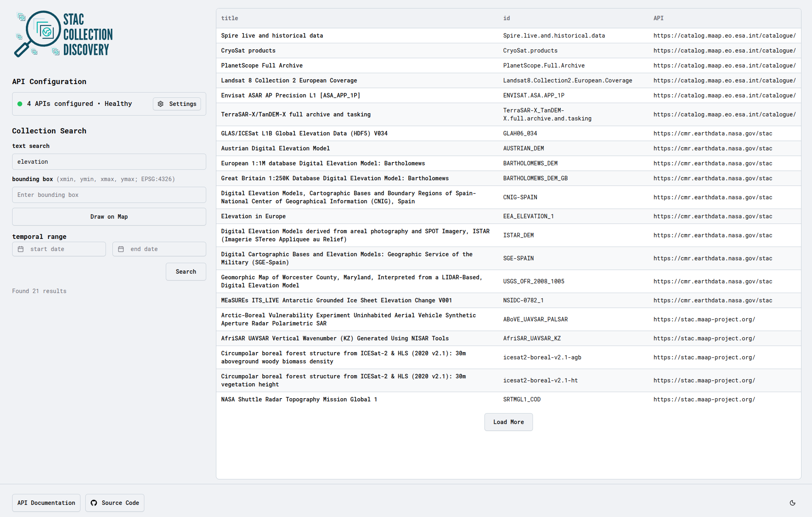Open the end date picker field

click(x=159, y=249)
